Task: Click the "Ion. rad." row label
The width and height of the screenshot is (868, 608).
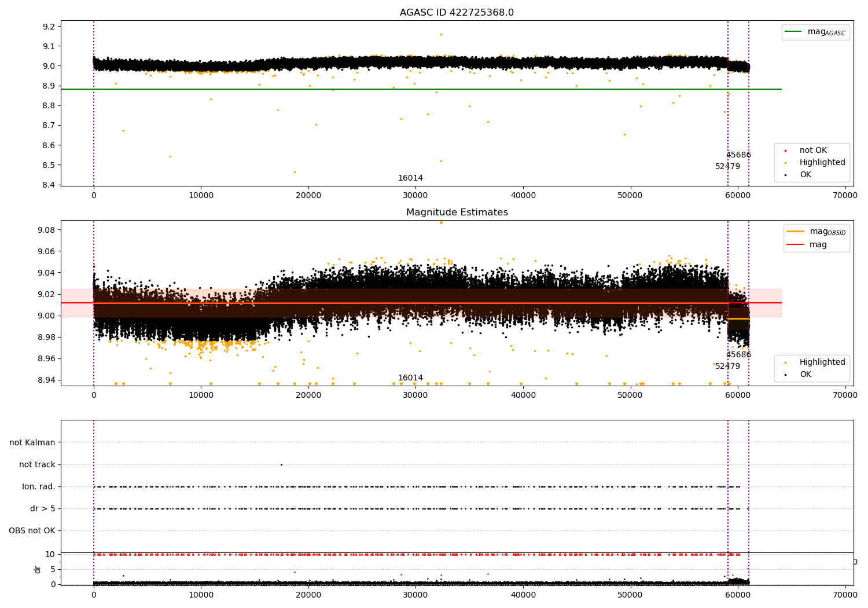Action: point(39,486)
